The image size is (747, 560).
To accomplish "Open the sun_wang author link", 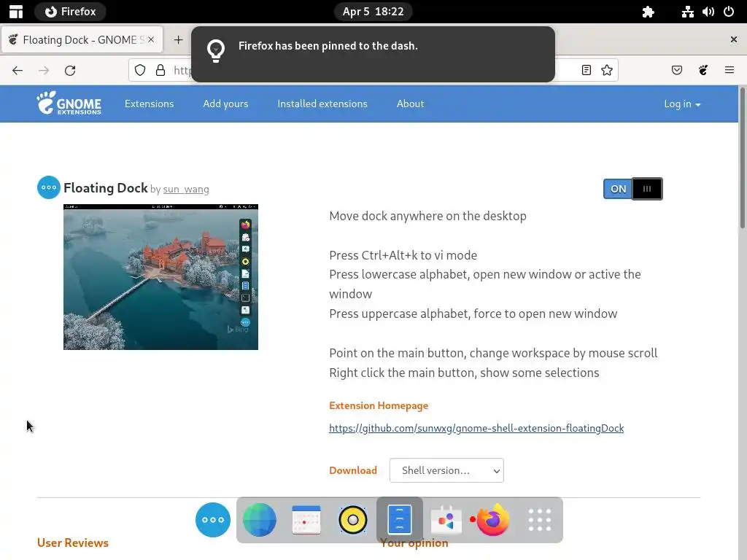I will [186, 189].
